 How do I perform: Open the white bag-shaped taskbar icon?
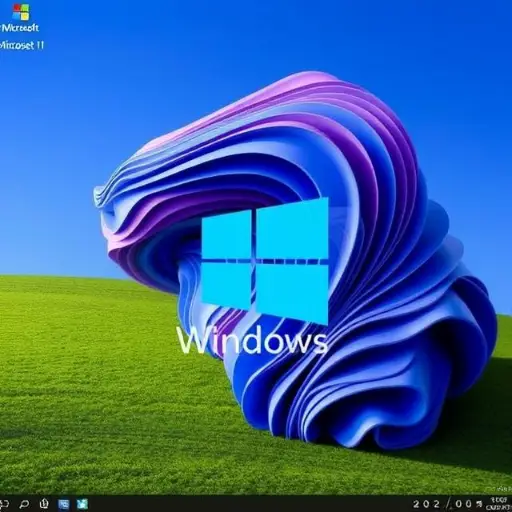click(44, 503)
